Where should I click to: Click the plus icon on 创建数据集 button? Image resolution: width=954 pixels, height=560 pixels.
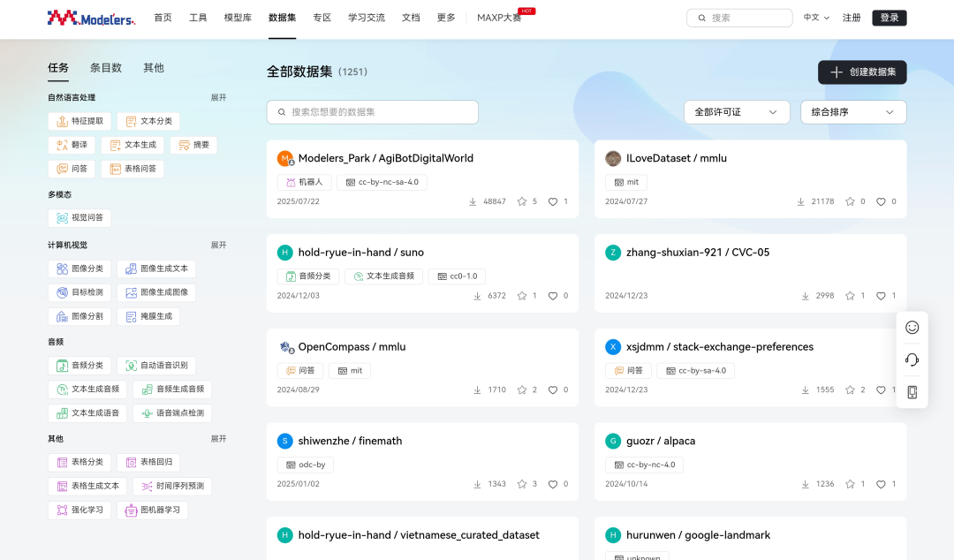coord(837,72)
